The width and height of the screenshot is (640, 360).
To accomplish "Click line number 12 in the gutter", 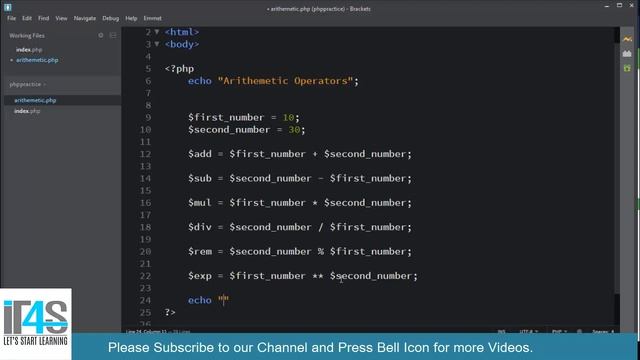I will [145, 154].
